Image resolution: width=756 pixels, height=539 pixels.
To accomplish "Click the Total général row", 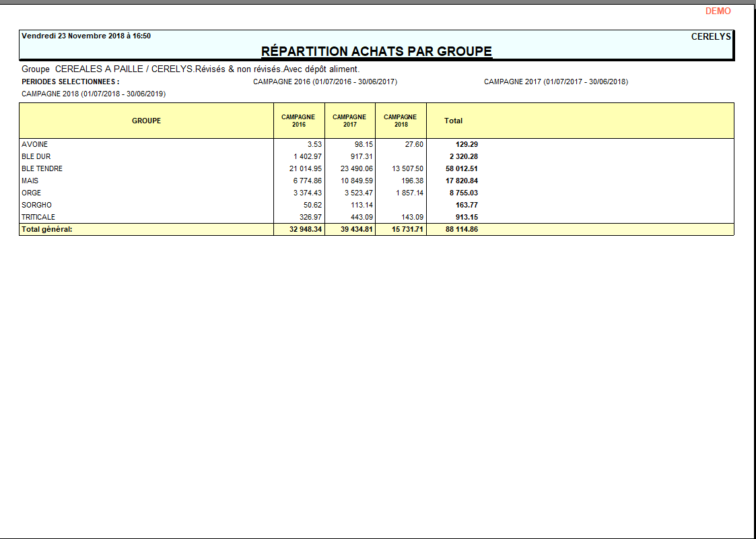I will [x=44, y=229].
